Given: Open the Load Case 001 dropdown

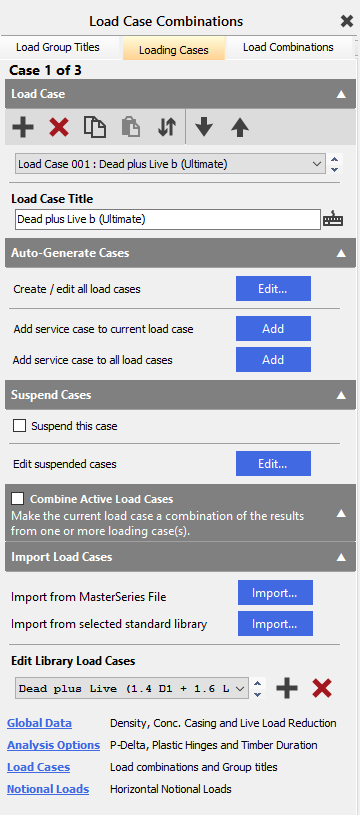Looking at the screenshot, I should tap(170, 164).
